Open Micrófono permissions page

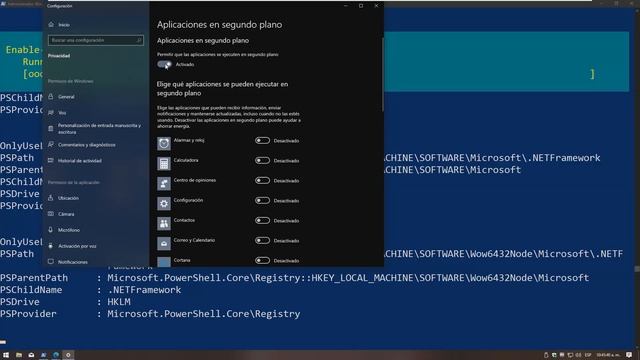[64, 230]
